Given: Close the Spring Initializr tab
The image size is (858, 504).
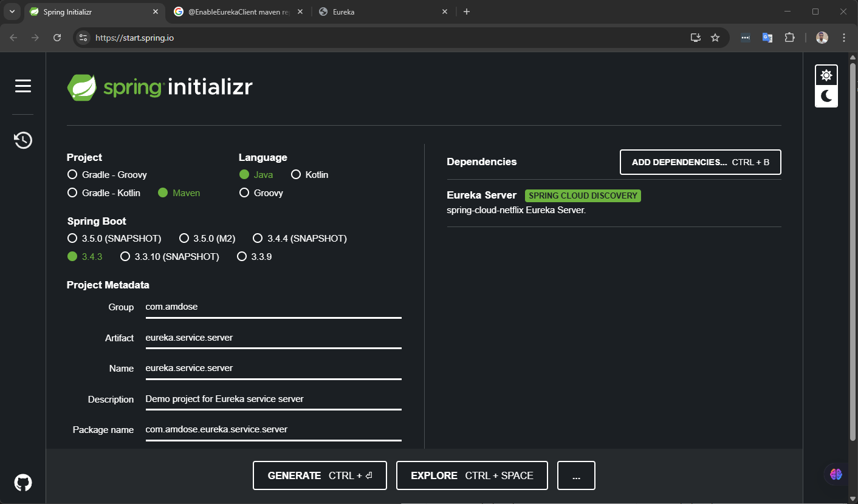Looking at the screenshot, I should [x=156, y=12].
